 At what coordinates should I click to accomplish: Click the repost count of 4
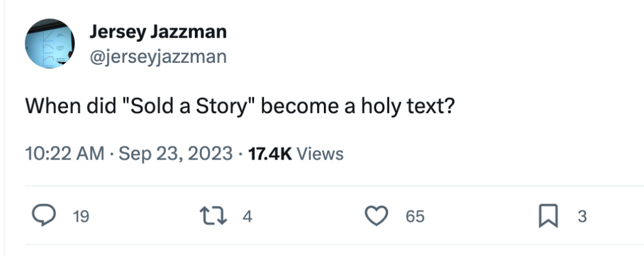point(247,217)
